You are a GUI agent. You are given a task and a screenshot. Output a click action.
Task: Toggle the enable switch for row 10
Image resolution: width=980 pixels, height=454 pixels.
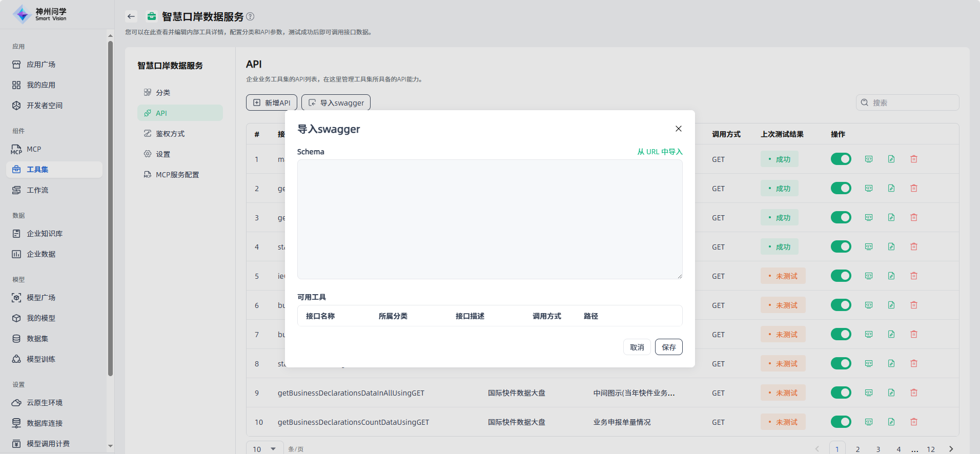click(x=841, y=422)
